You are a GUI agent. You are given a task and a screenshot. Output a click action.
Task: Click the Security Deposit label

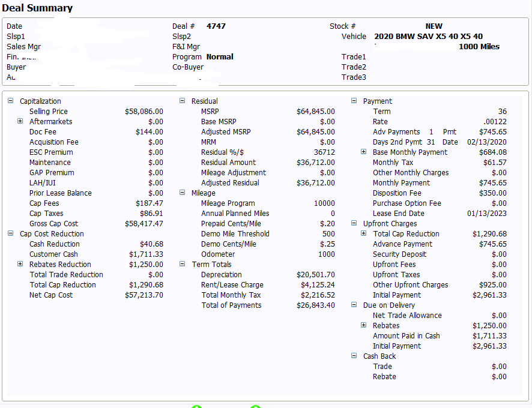click(x=399, y=254)
